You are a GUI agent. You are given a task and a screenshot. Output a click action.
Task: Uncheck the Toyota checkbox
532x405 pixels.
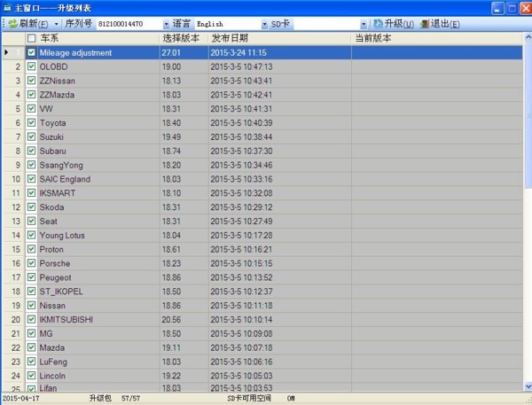pyautogui.click(x=32, y=122)
